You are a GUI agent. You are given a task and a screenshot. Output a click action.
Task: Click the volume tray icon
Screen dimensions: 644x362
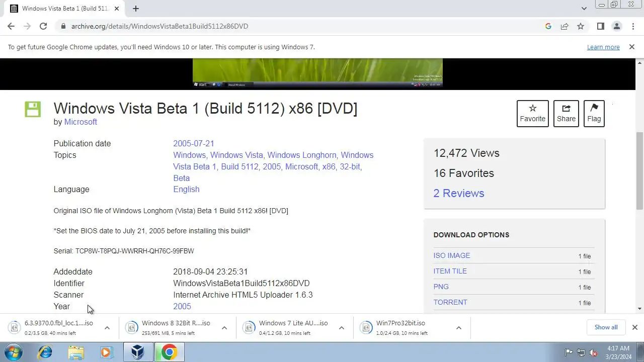(594, 352)
